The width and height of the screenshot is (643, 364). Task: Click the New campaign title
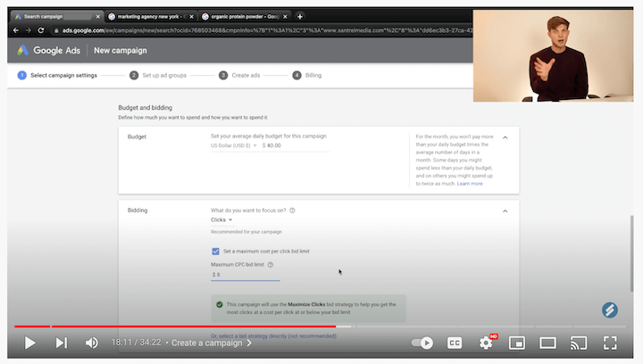click(121, 50)
